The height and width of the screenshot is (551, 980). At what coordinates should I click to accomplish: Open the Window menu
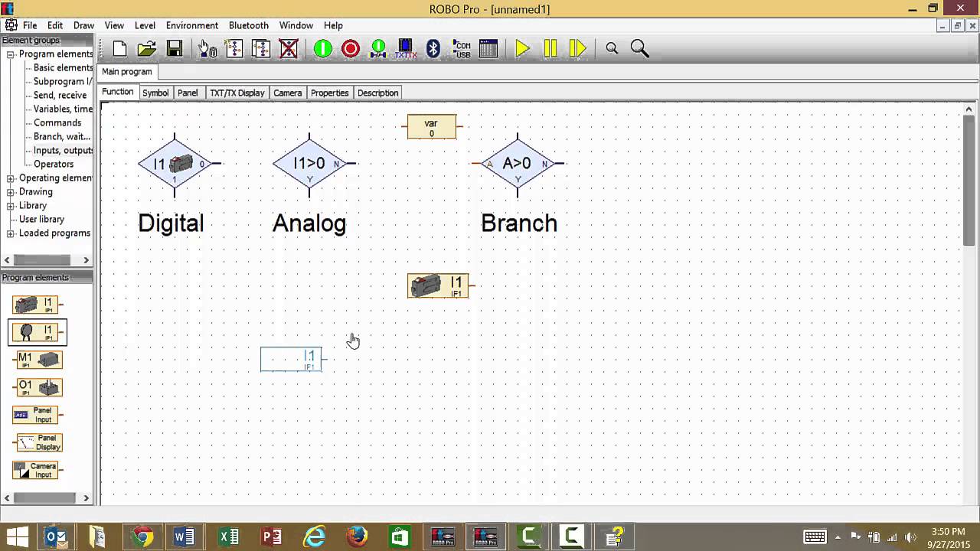pos(296,25)
